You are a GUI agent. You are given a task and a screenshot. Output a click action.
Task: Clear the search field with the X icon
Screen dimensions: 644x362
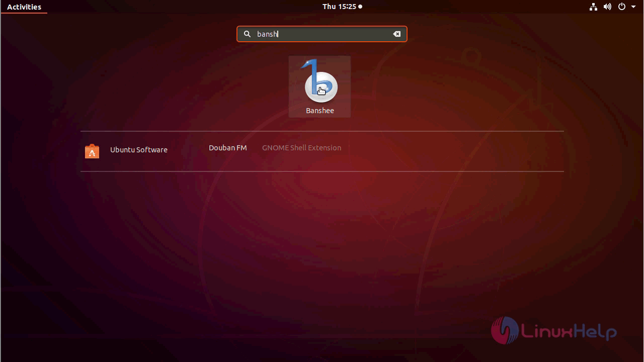(x=397, y=34)
